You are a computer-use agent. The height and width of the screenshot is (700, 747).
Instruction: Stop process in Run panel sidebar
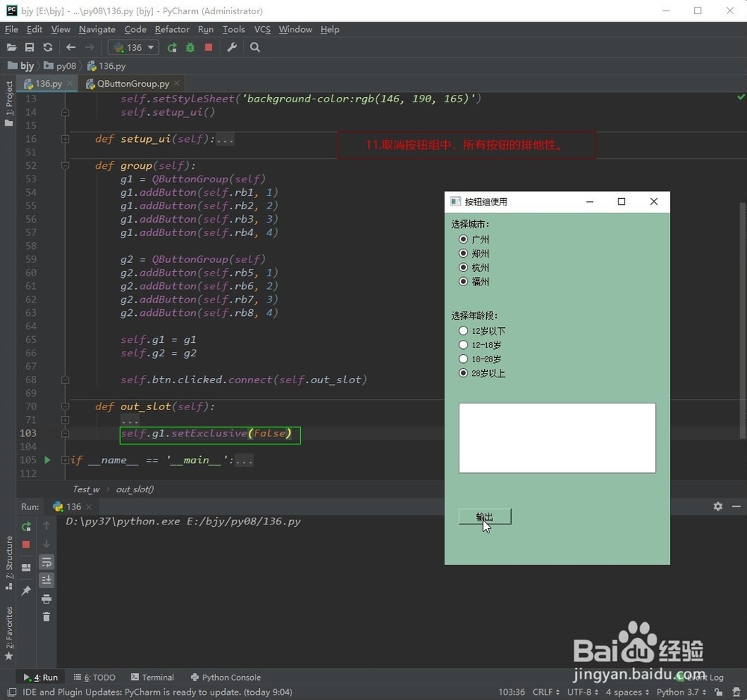point(26,544)
